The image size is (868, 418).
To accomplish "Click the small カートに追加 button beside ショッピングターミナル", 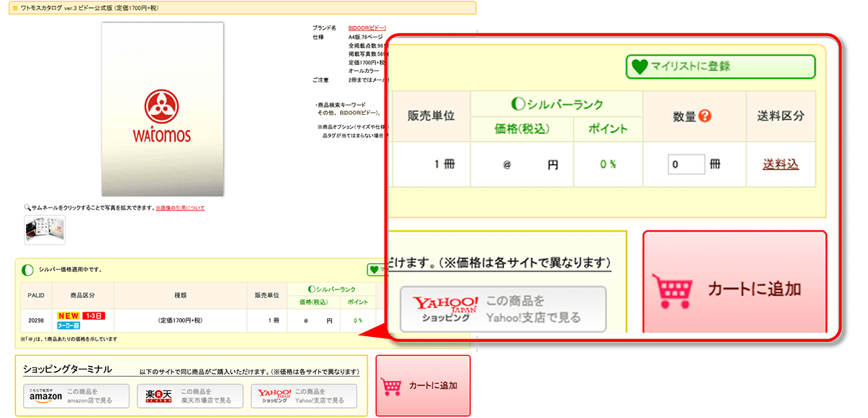I will (422, 385).
